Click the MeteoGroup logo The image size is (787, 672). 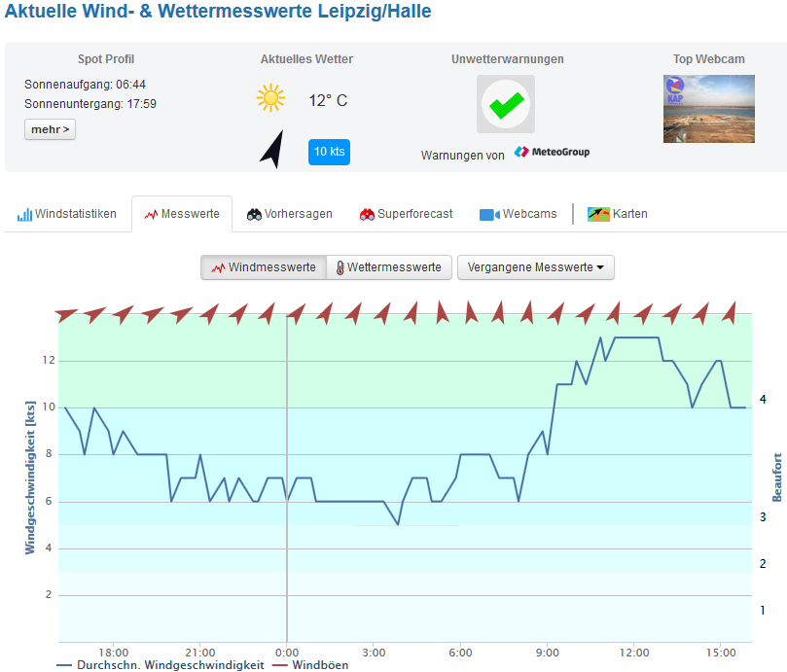point(552,153)
